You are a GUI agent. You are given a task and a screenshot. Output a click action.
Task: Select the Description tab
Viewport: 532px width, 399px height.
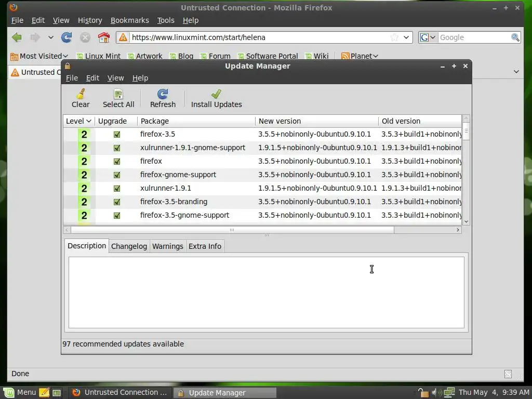[x=87, y=246]
